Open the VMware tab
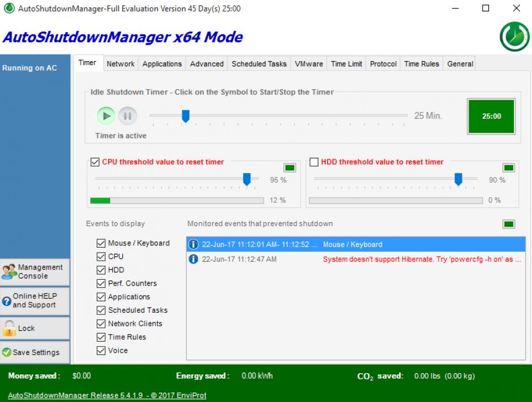Screen dimensions: 532x402 [x=309, y=64]
